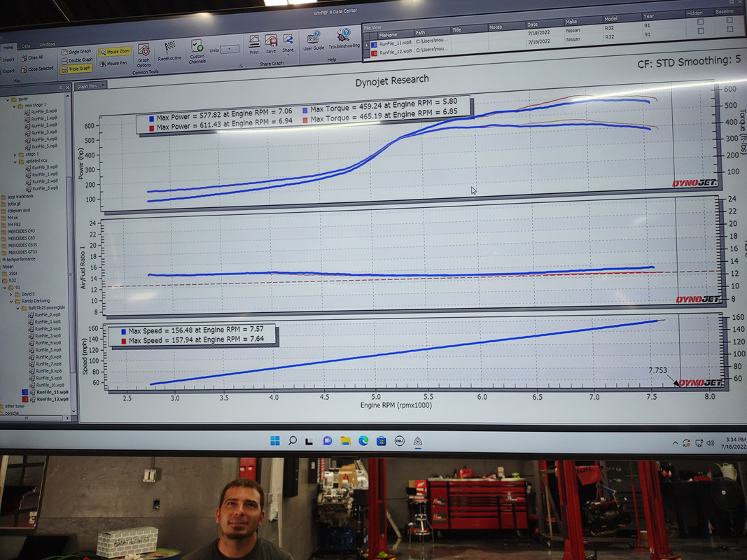Open the jeep trackhawk folder
Image resolution: width=747 pixels, height=560 pixels.
17,197
